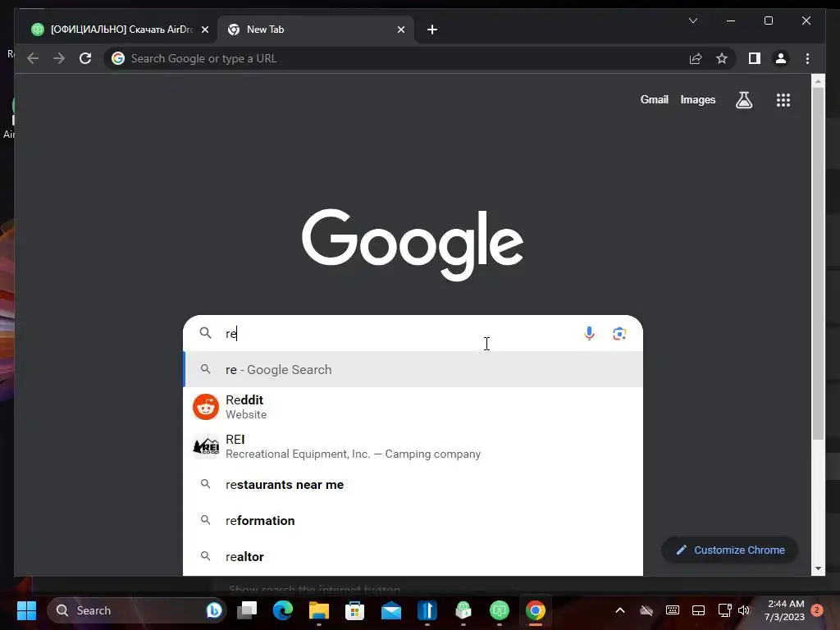Open the tab search chevron dropdown
This screenshot has width=840, height=630.
click(x=692, y=21)
